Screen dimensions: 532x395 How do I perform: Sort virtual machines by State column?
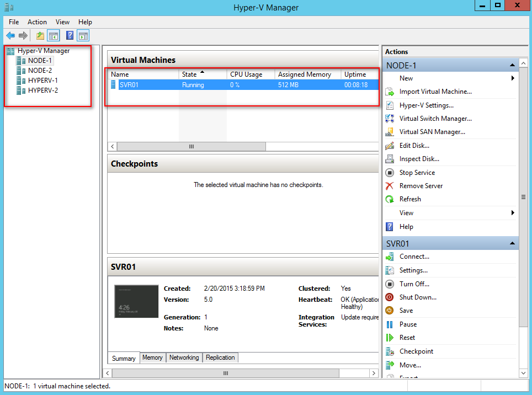[x=203, y=74]
